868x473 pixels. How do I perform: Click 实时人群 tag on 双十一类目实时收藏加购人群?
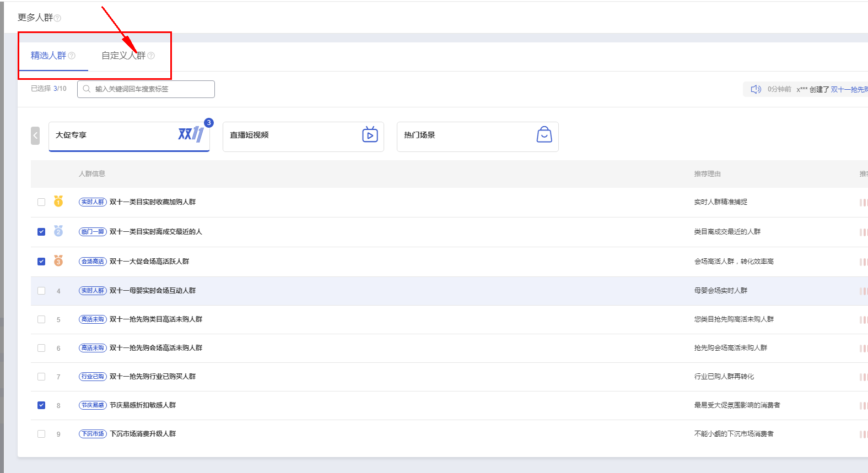tap(93, 202)
